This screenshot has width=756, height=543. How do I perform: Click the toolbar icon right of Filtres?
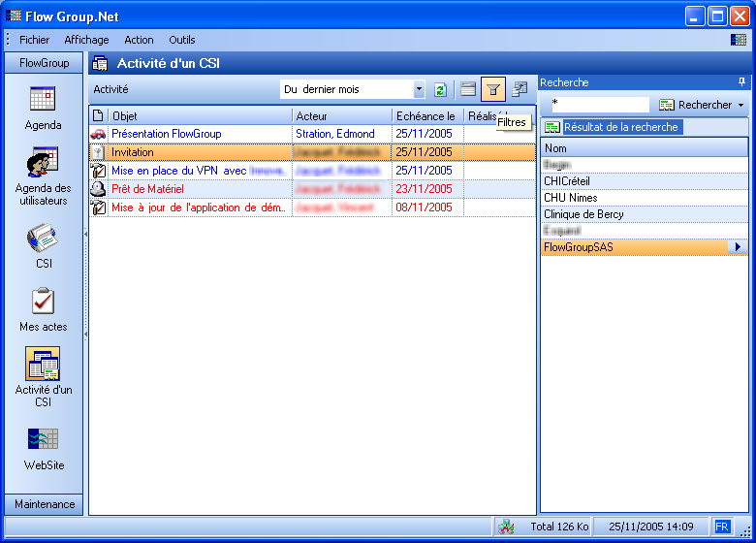(x=520, y=90)
